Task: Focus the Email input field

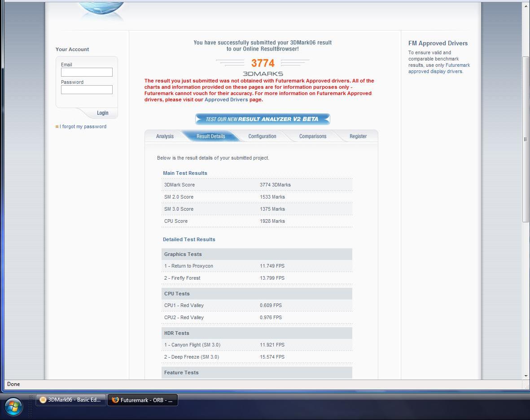Action: point(87,72)
